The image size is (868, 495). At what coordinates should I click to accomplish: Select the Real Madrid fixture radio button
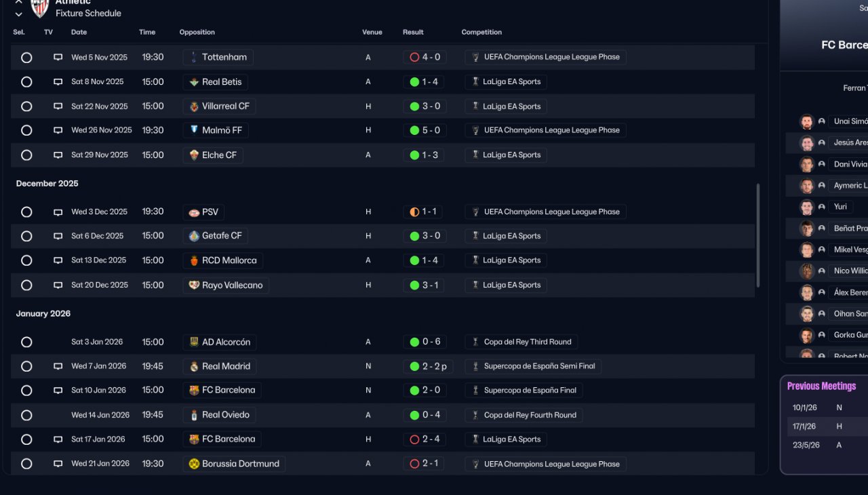click(26, 367)
